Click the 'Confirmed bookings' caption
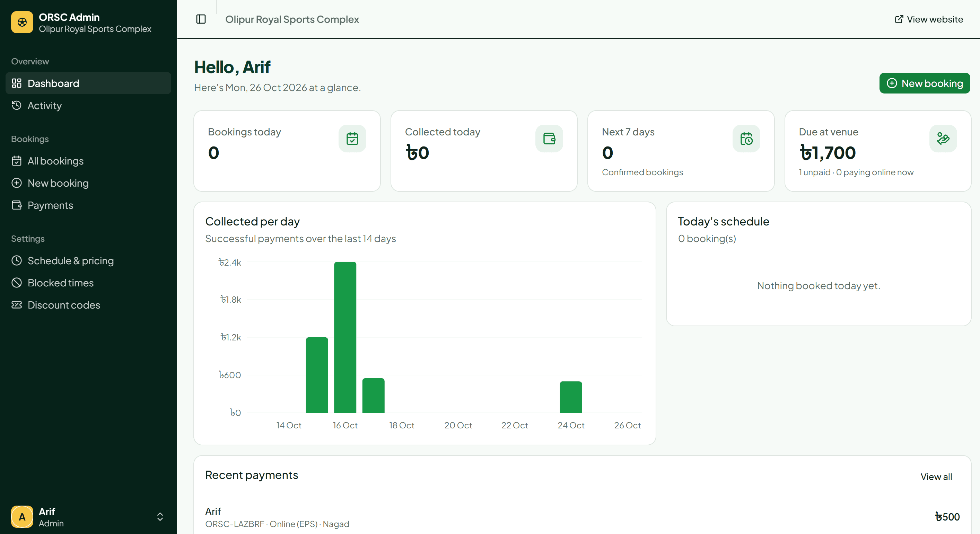Screen dimensions: 980x534 point(642,172)
